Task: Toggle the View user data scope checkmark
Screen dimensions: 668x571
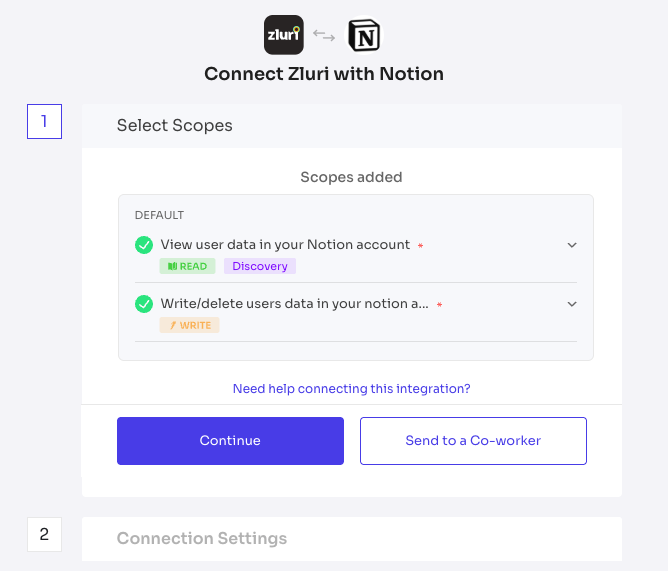Action: coord(144,245)
